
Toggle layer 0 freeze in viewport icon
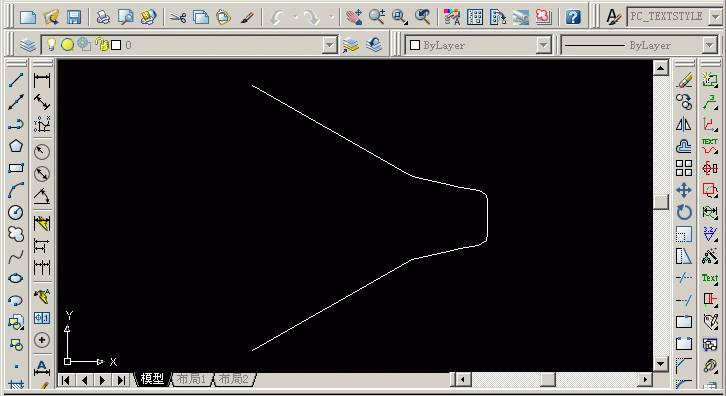point(84,44)
